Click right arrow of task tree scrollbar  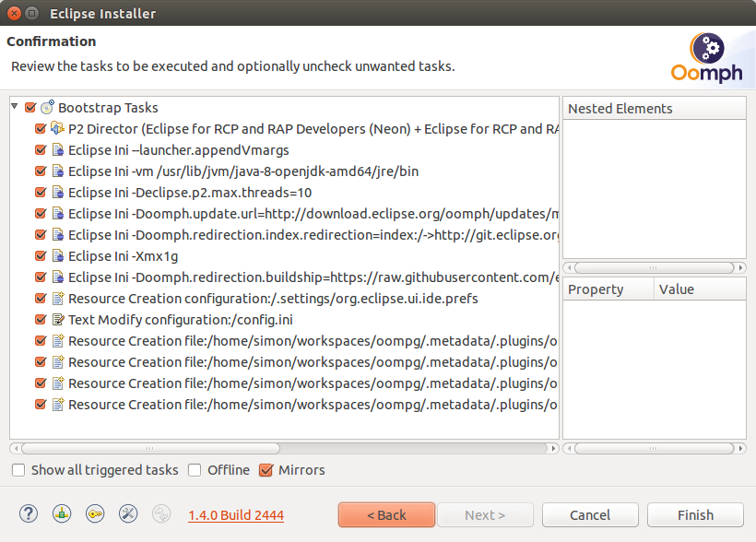coord(553,449)
